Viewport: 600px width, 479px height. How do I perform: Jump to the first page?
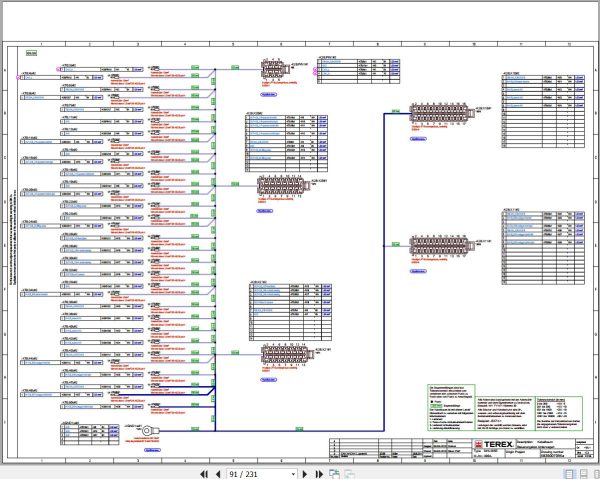(204, 474)
